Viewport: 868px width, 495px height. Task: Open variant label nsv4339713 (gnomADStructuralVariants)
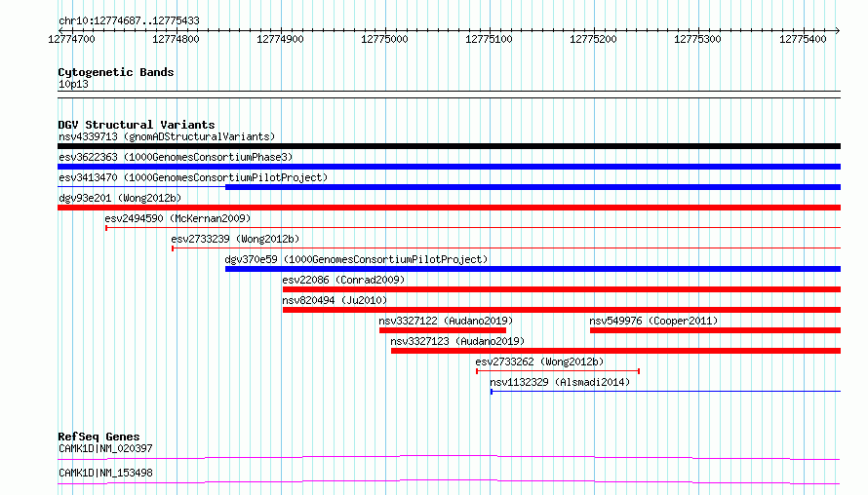click(167, 136)
